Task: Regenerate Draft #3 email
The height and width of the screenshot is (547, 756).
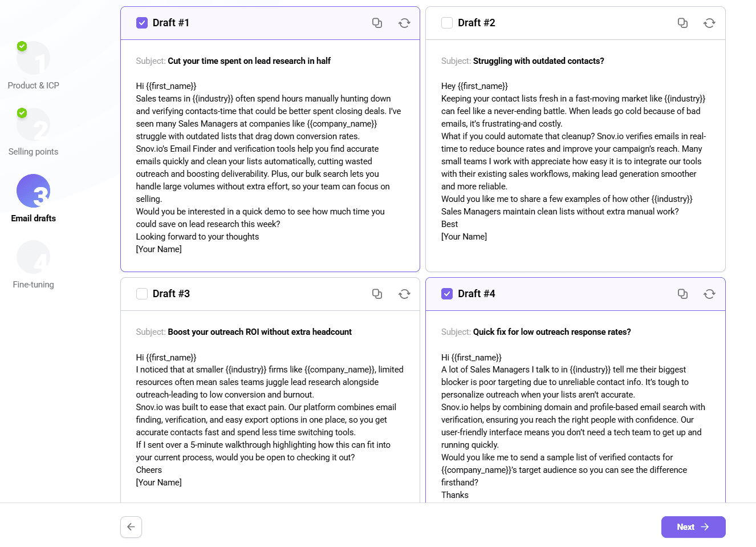Action: tap(404, 294)
